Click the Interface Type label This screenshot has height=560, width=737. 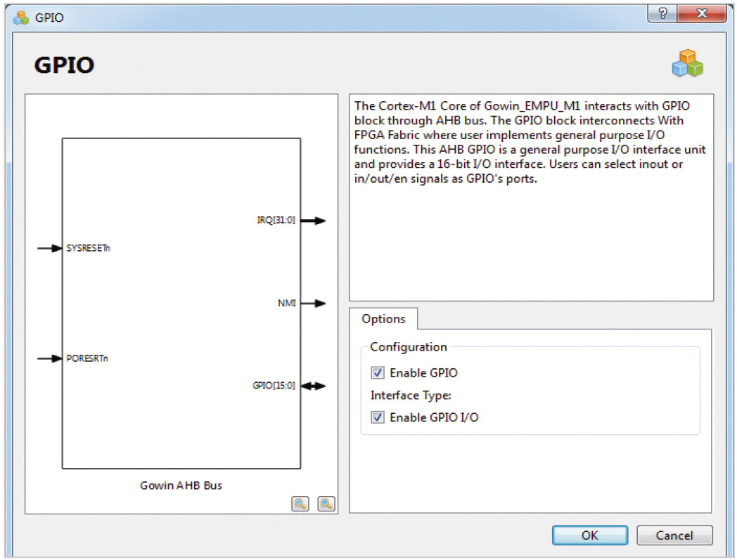click(410, 396)
